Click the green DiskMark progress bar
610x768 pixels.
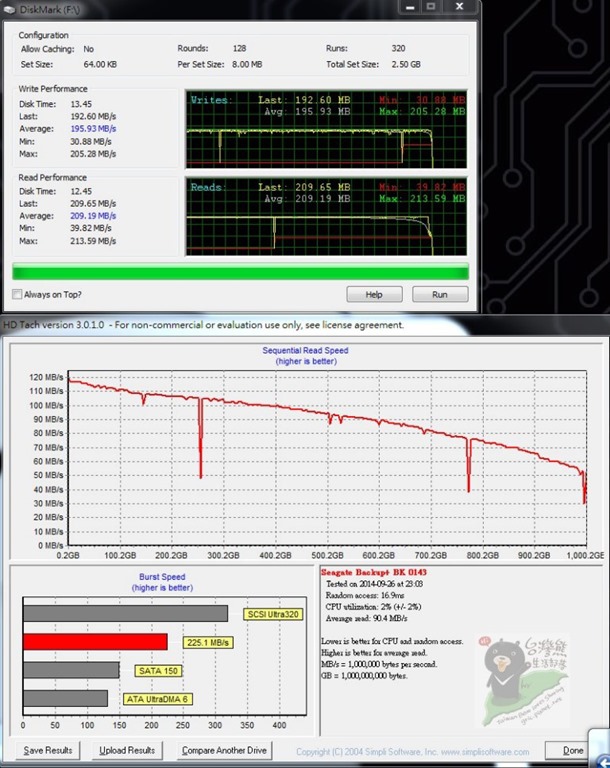click(x=240, y=272)
